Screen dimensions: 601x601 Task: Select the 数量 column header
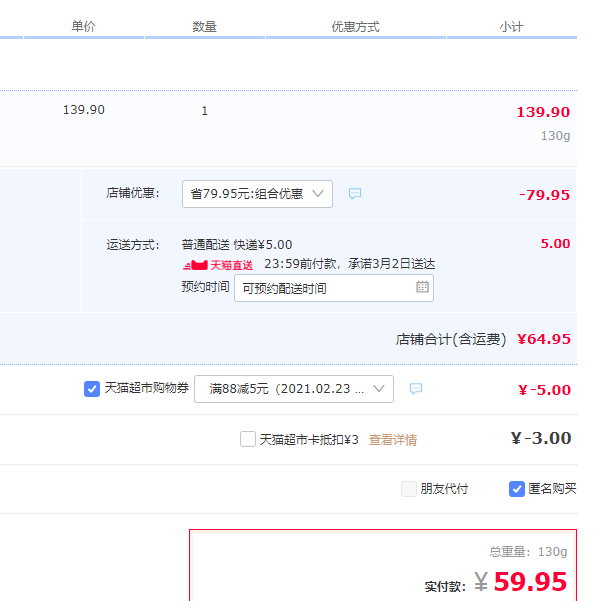[x=204, y=27]
